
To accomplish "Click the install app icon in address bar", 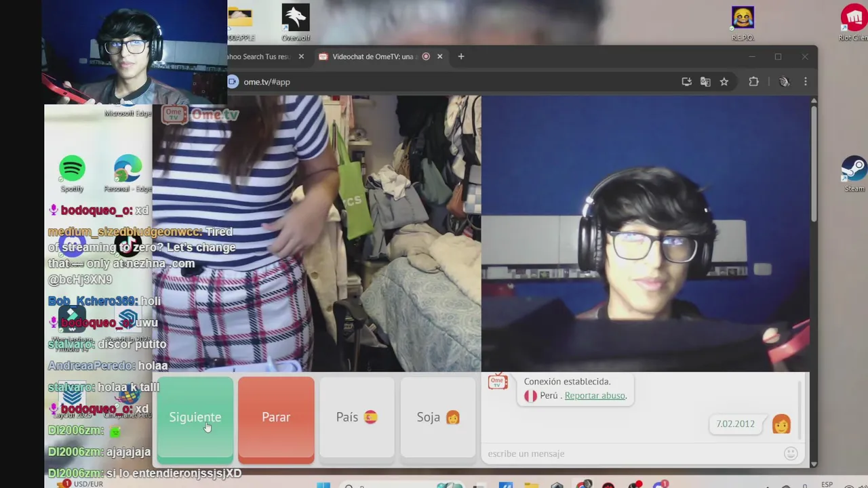I will [686, 82].
